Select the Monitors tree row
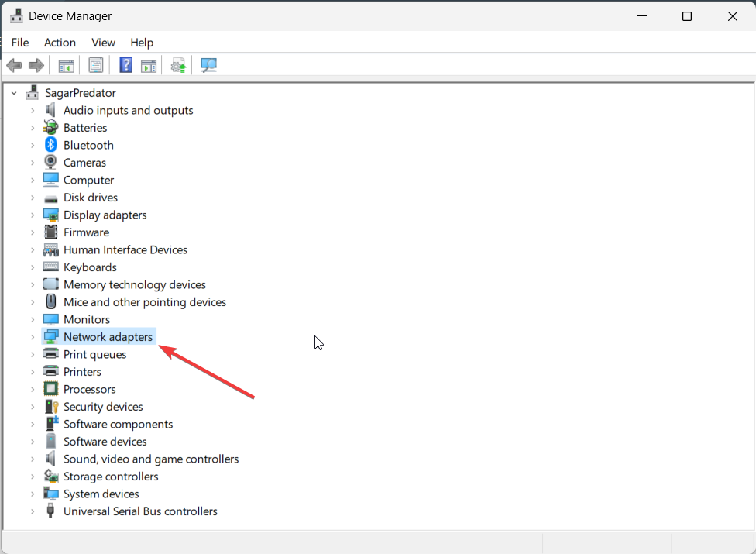 point(87,319)
